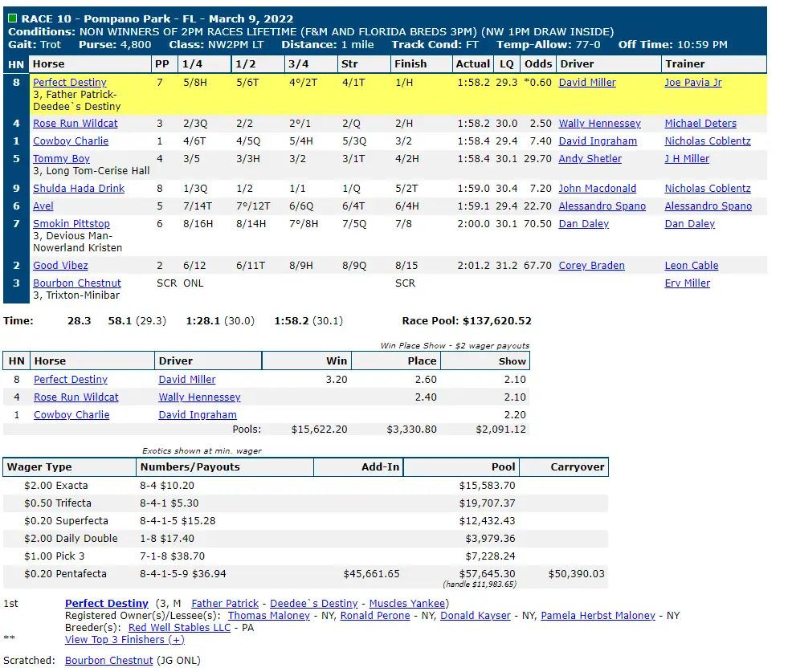
Task: Open driver Alessandro Spano link
Action: [x=602, y=206]
